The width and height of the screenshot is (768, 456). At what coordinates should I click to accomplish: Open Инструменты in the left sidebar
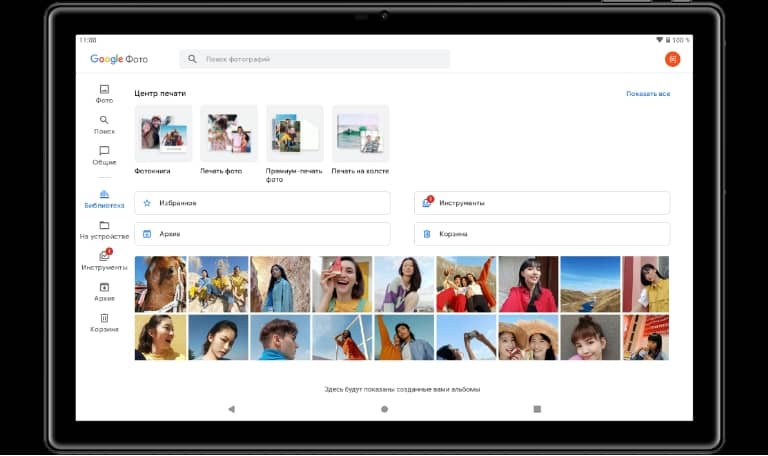click(x=104, y=261)
